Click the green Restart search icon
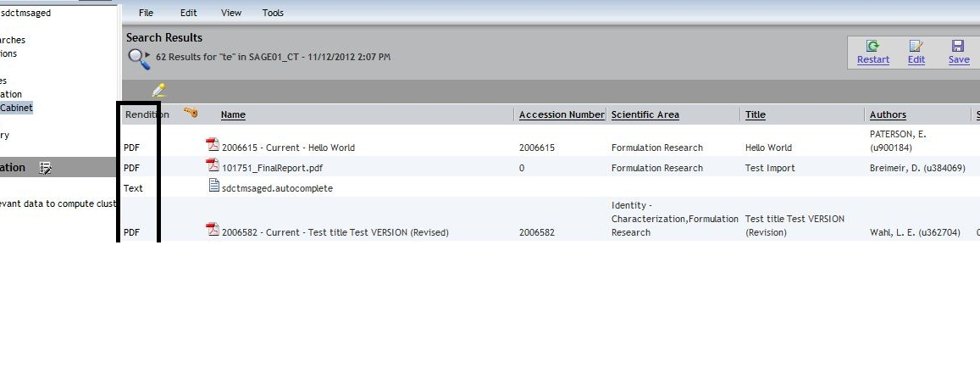 pyautogui.click(x=872, y=46)
